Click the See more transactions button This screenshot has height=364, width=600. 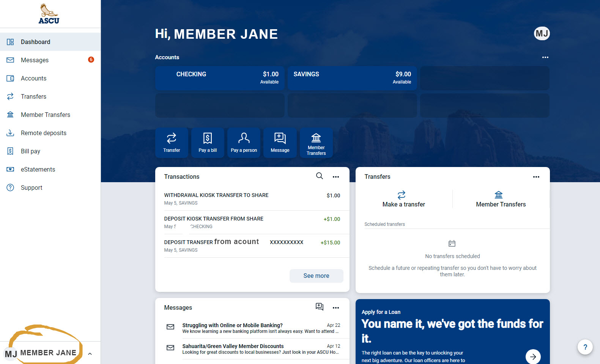pos(316,276)
